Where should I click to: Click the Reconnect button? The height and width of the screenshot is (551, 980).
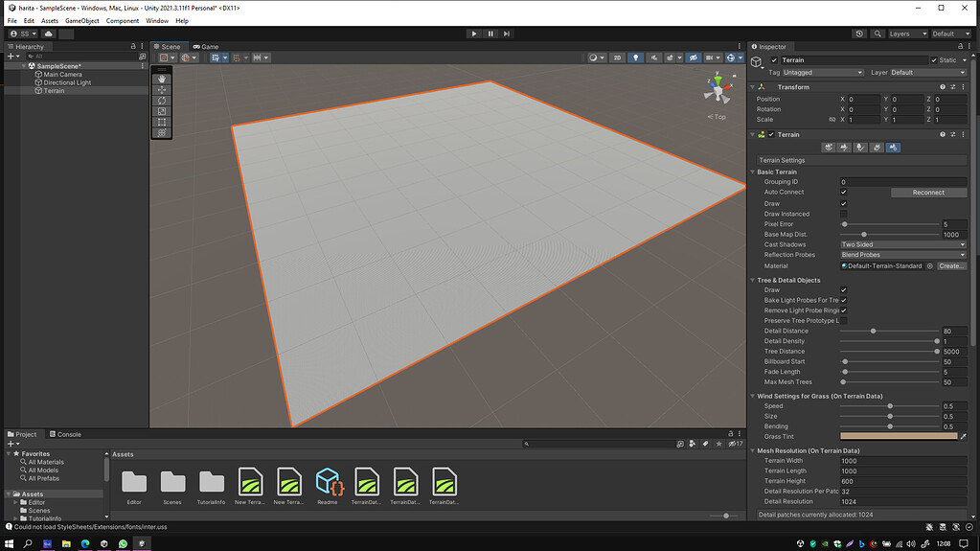(x=928, y=193)
